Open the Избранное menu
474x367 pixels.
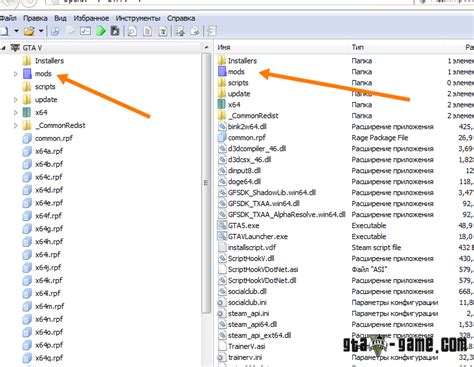point(91,18)
